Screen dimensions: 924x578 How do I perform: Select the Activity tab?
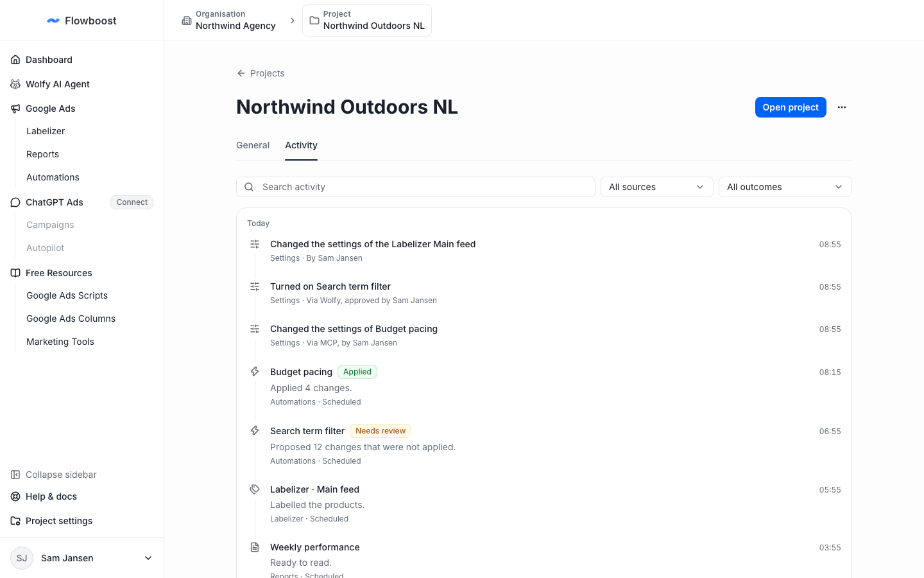coord(301,145)
